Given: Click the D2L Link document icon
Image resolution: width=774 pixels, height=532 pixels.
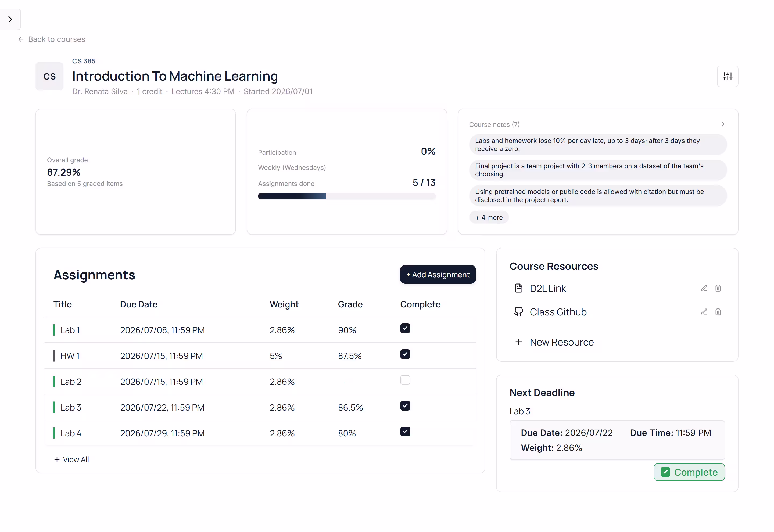Looking at the screenshot, I should [x=518, y=288].
